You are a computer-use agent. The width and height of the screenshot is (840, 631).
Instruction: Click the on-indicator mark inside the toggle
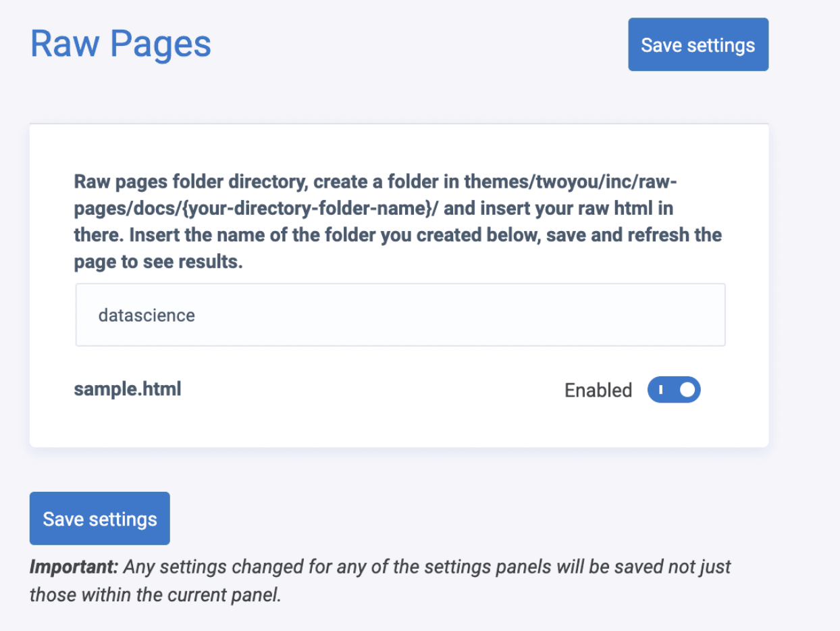click(660, 390)
